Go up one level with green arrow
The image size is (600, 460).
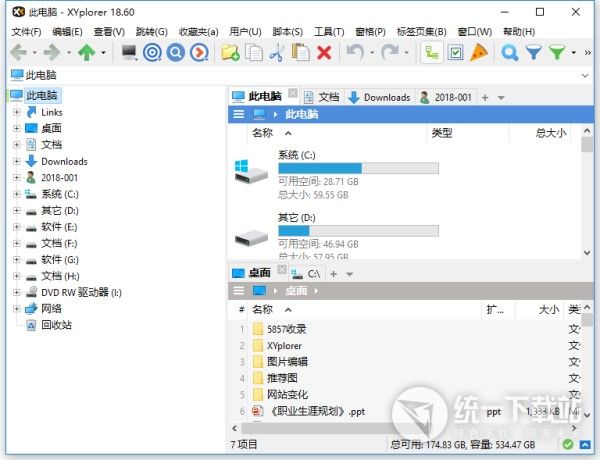(x=86, y=52)
